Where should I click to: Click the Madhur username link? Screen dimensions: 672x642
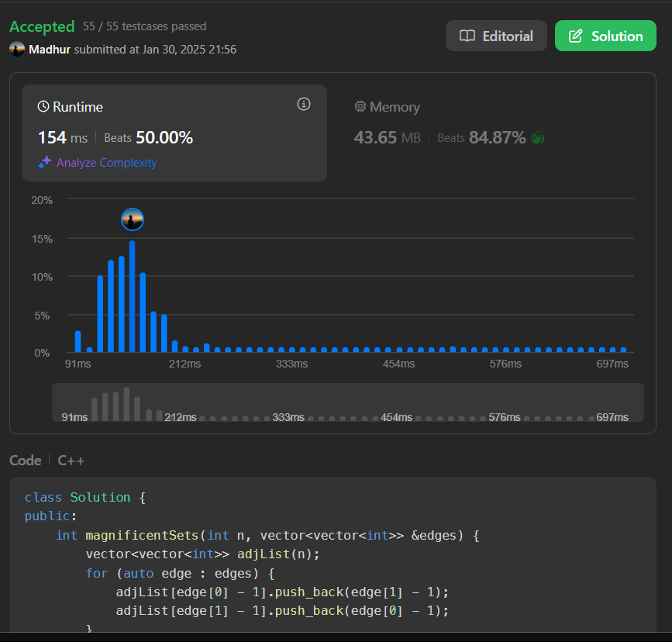tap(50, 50)
